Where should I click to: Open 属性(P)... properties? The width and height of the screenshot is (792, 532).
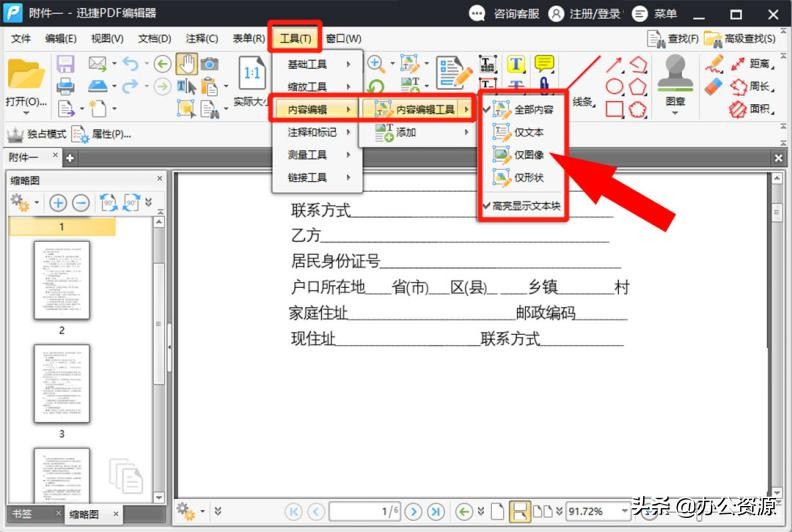(102, 134)
